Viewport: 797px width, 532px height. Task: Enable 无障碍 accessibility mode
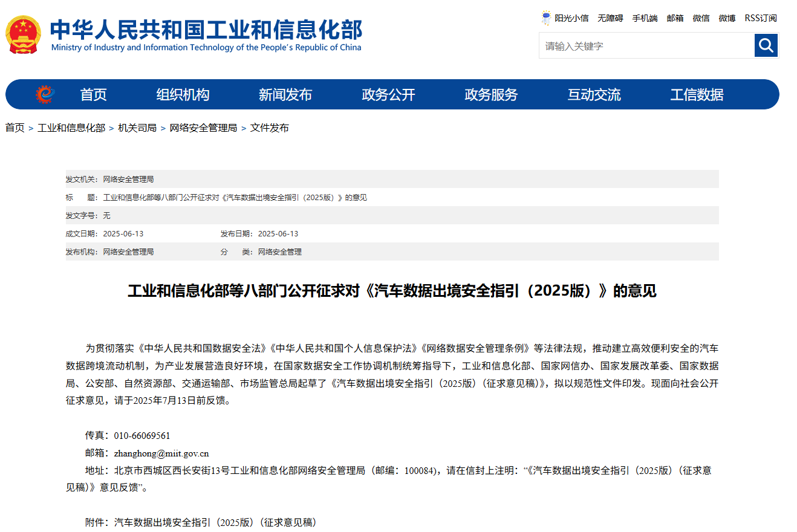[x=611, y=18]
